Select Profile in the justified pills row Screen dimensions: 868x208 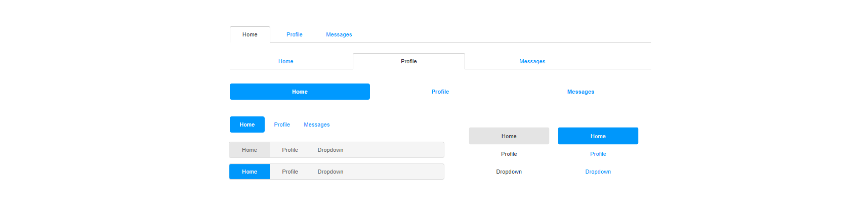440,92
